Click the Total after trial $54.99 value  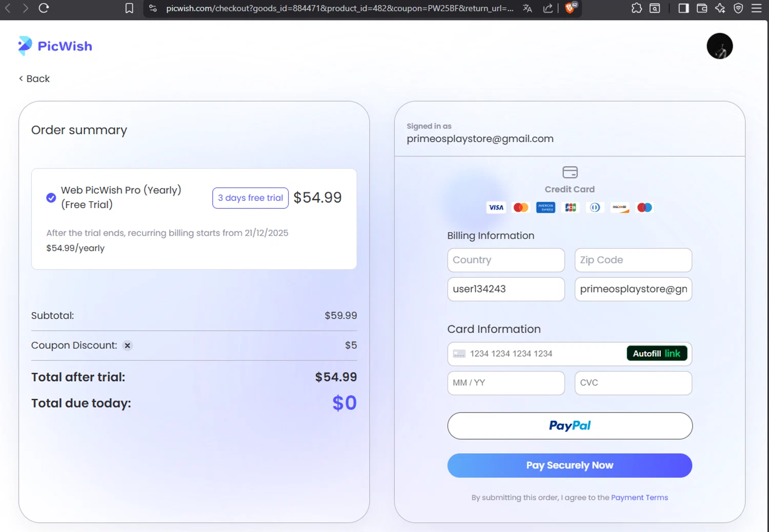click(x=336, y=377)
